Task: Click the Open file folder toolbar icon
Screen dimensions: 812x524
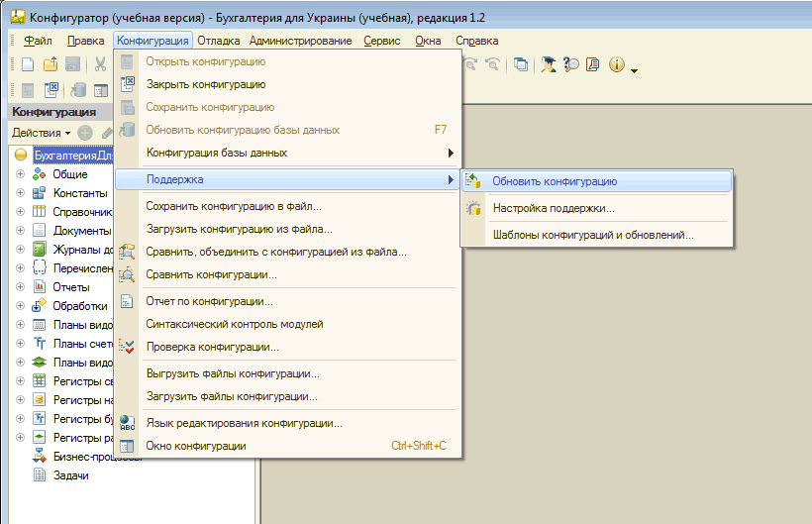Action: point(51,64)
